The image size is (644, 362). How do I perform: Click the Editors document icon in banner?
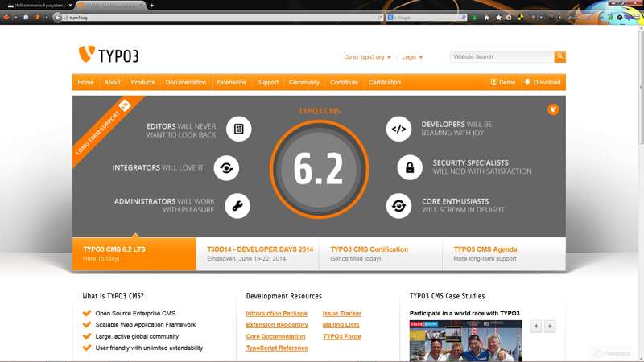pyautogui.click(x=238, y=129)
